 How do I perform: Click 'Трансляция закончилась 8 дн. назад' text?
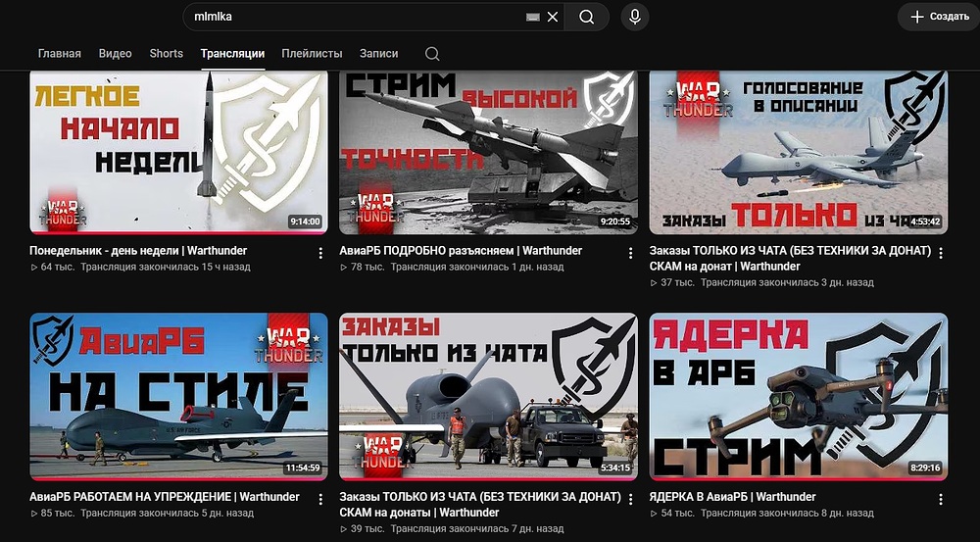coord(788,514)
